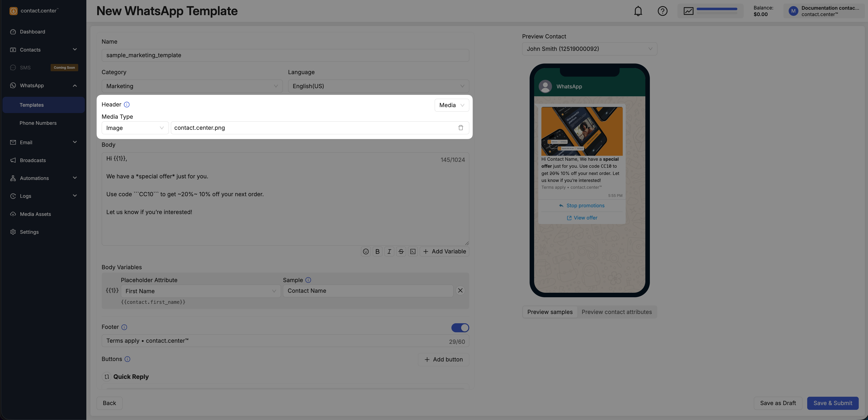Click the template Name input field
868x420 pixels.
click(x=285, y=55)
